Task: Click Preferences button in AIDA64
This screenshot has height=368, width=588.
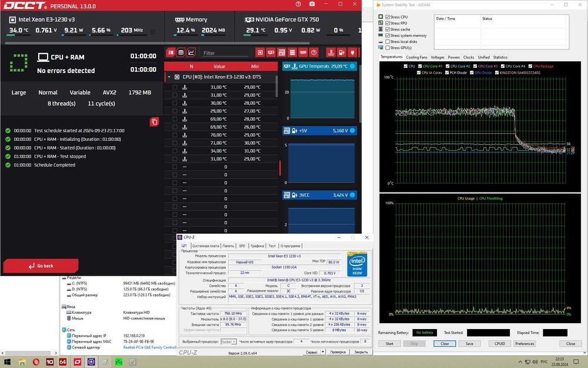Action: (x=524, y=344)
